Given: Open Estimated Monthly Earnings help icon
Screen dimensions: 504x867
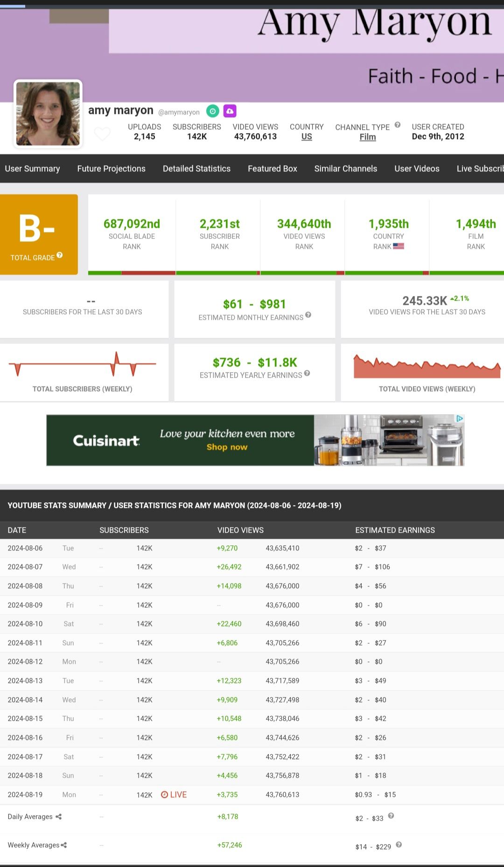Looking at the screenshot, I should pos(308,315).
